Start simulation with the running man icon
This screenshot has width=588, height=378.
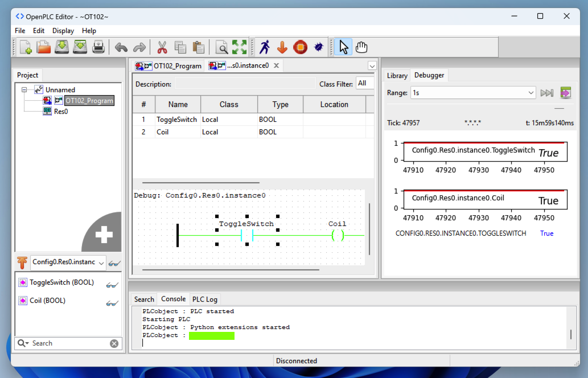click(265, 47)
